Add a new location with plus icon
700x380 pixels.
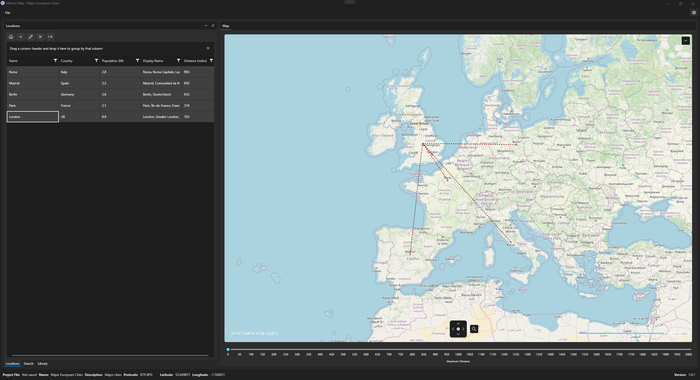tap(21, 37)
